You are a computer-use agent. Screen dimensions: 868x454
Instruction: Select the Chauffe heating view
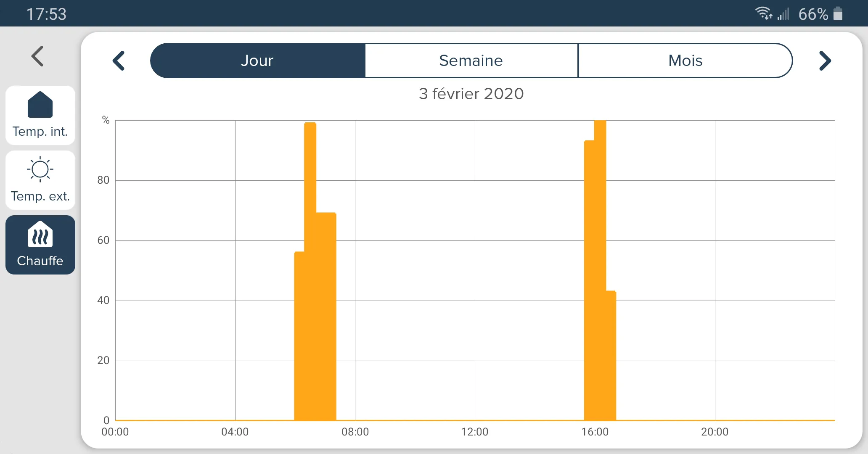point(40,245)
